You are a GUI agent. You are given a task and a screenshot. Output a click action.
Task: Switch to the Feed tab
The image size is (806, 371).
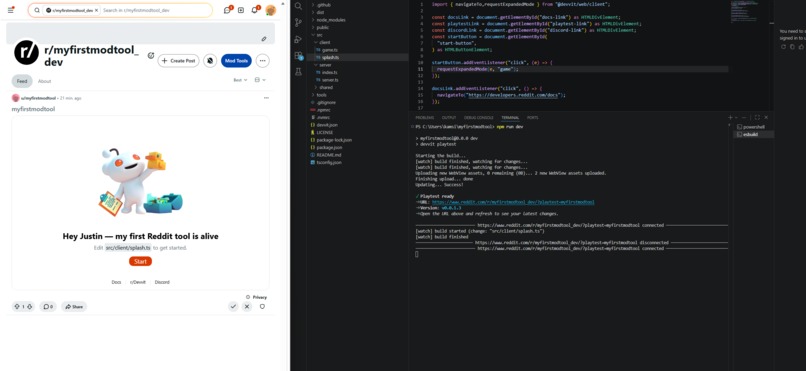(22, 81)
